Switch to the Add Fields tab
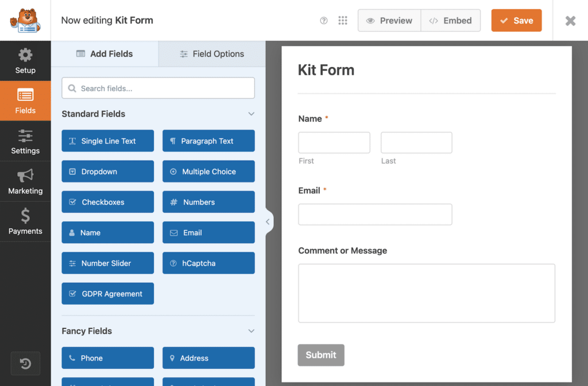Screen dimensions: 588x386 tap(105, 53)
